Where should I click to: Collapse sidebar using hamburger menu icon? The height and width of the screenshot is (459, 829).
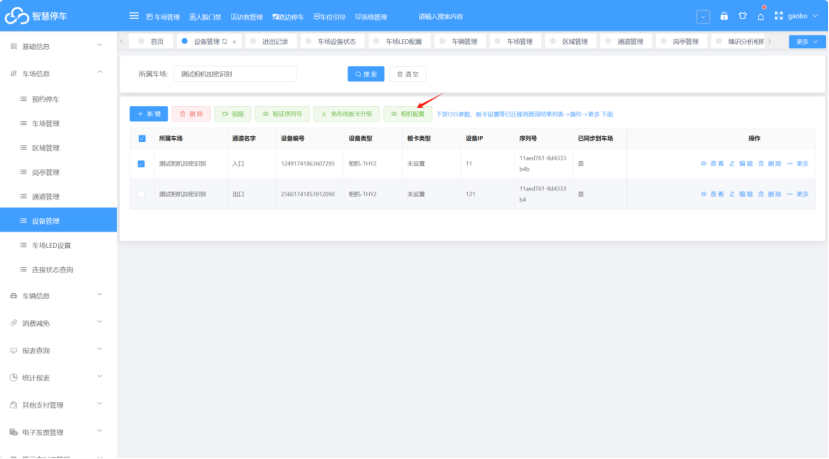[x=134, y=16]
